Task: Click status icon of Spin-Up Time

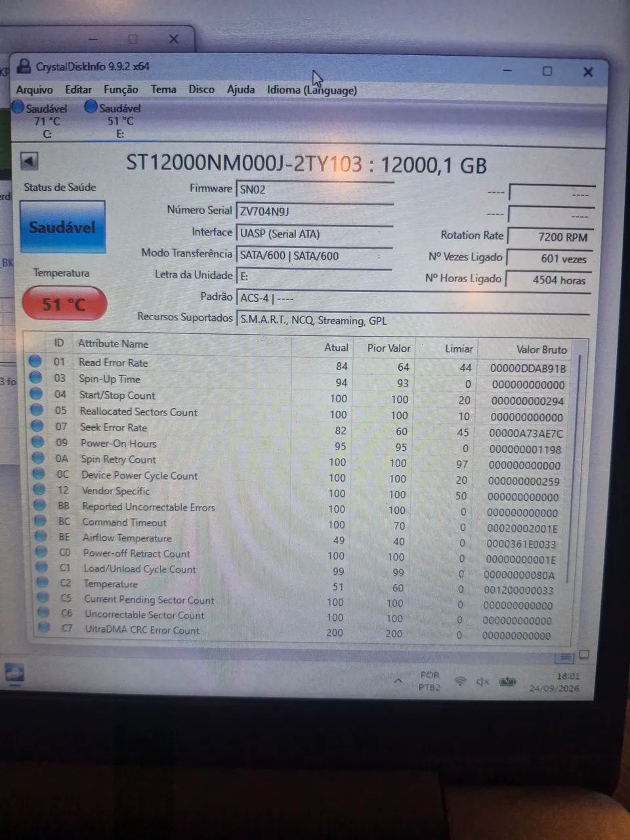Action: (x=35, y=377)
